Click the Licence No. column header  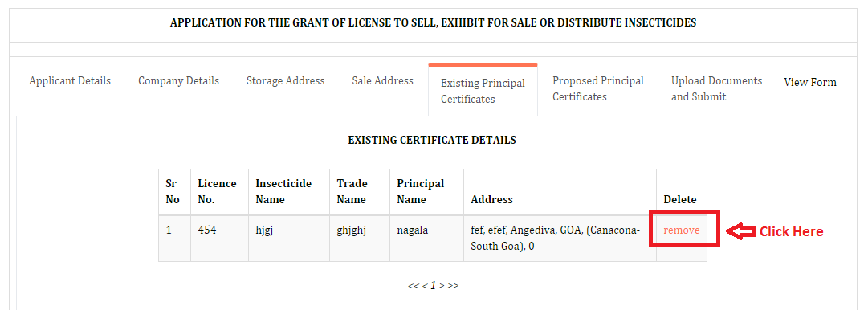click(217, 191)
